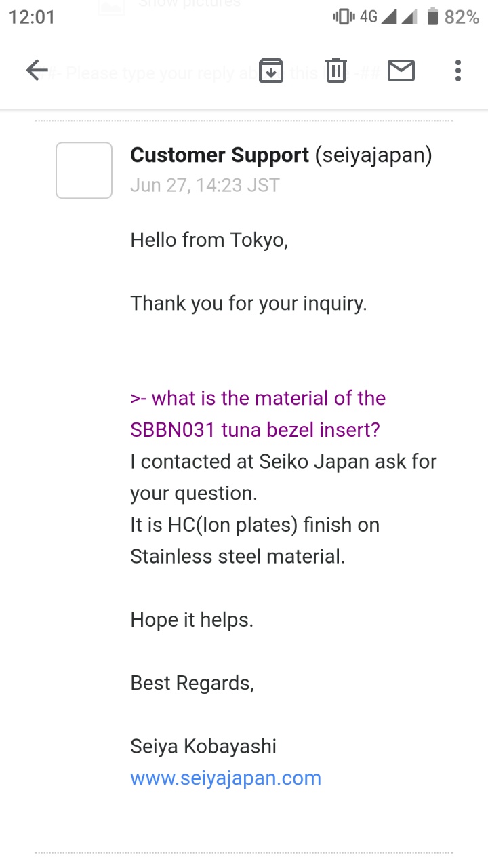Open the three-dot more options menu
The image size is (488, 868).
coord(458,71)
